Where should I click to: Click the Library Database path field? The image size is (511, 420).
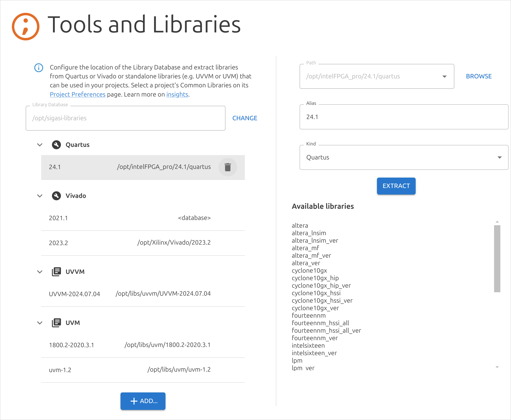(126, 118)
